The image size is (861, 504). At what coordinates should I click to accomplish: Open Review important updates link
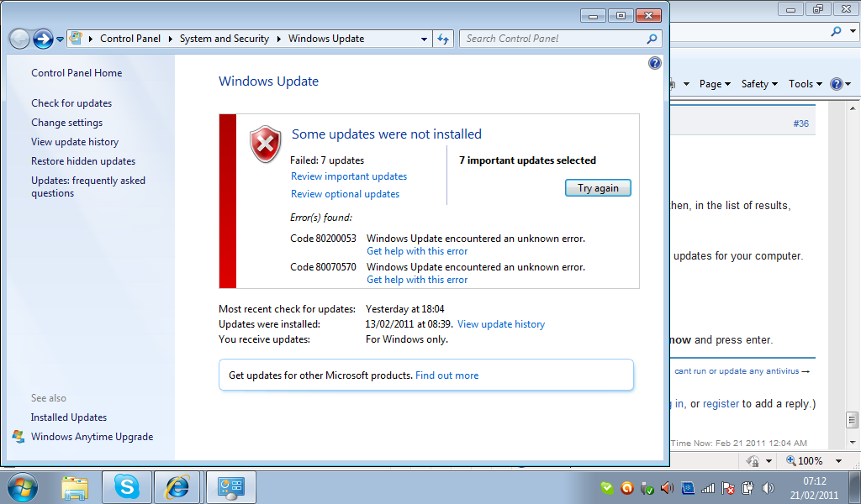349,176
